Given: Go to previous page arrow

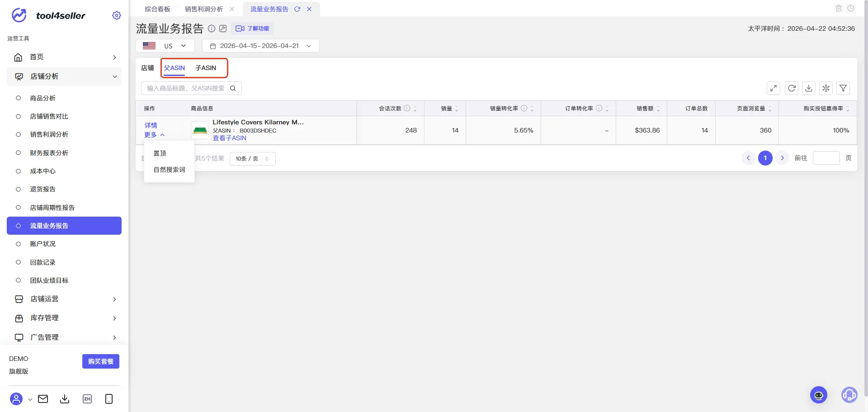Looking at the screenshot, I should coord(748,158).
